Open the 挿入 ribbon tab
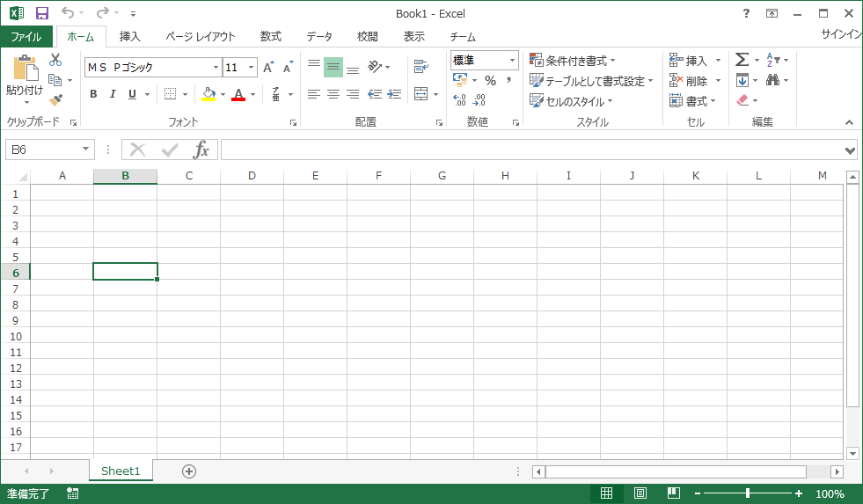Viewport: 863px width, 504px height. tap(130, 37)
